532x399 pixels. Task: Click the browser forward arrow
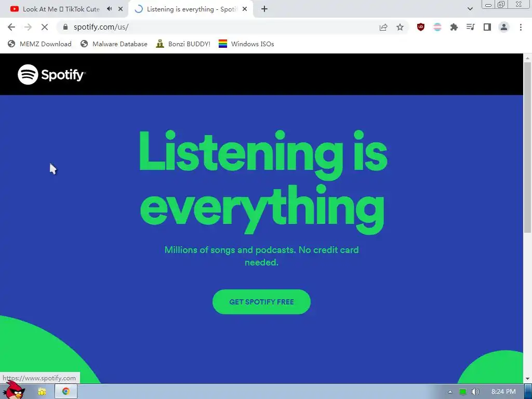click(x=28, y=27)
